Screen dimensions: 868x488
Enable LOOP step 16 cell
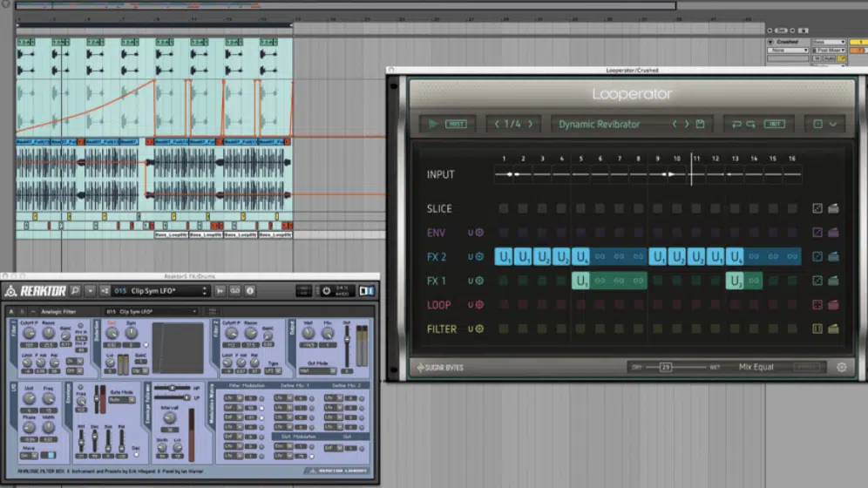[x=792, y=304]
